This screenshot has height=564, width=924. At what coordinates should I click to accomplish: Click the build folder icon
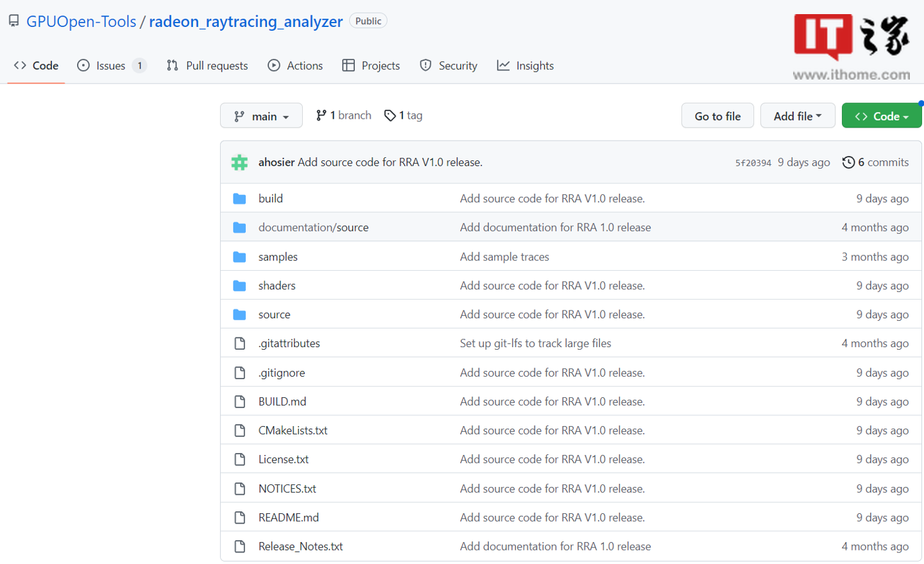tap(239, 199)
